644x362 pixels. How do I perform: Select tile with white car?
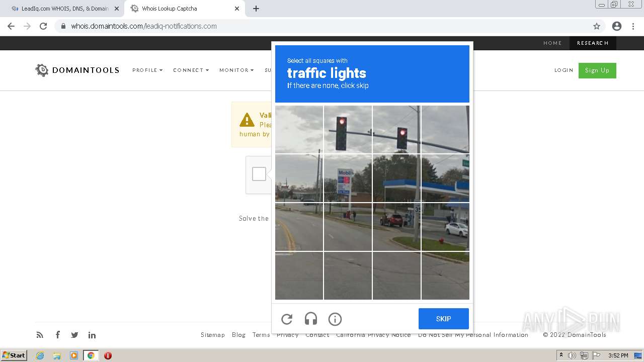(x=445, y=227)
